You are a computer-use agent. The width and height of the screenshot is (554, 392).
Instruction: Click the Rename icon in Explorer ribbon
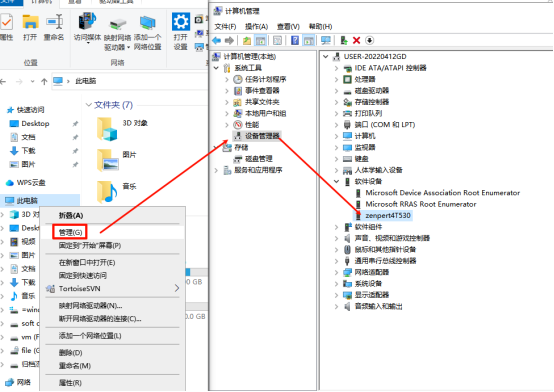(x=55, y=22)
